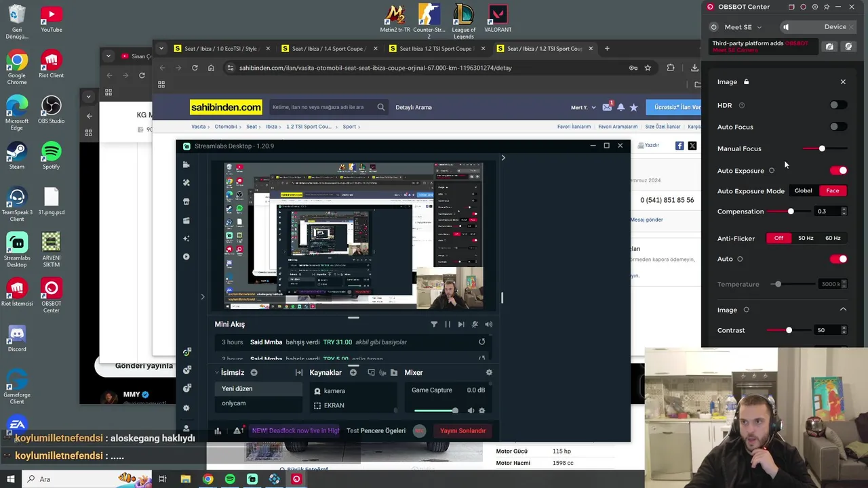868x488 pixels.
Task: Open Streamlabs settings gear in sidebar
Action: (186, 408)
